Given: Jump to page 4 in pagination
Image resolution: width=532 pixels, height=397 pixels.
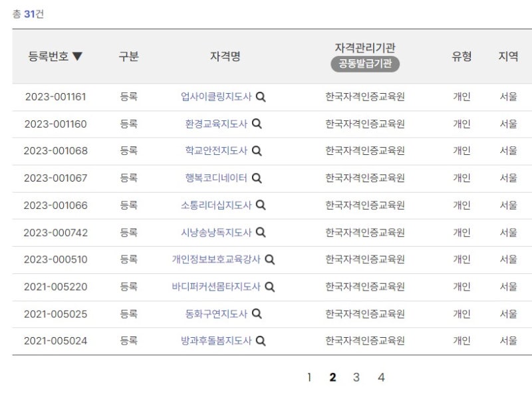Looking at the screenshot, I should point(381,377).
